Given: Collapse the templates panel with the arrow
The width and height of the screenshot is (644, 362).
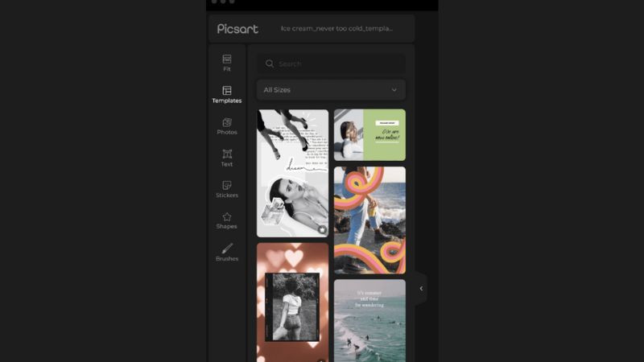Looking at the screenshot, I should click(420, 288).
